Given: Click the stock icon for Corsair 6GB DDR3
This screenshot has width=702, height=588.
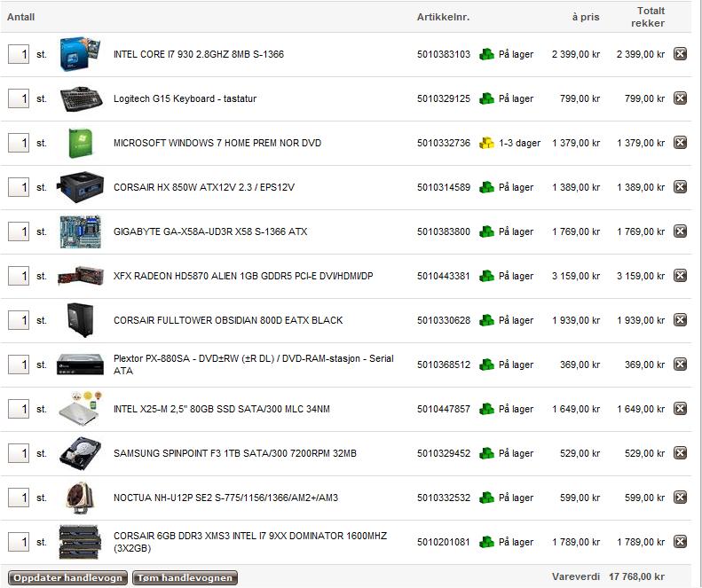Looking at the screenshot, I should pyautogui.click(x=486, y=542).
